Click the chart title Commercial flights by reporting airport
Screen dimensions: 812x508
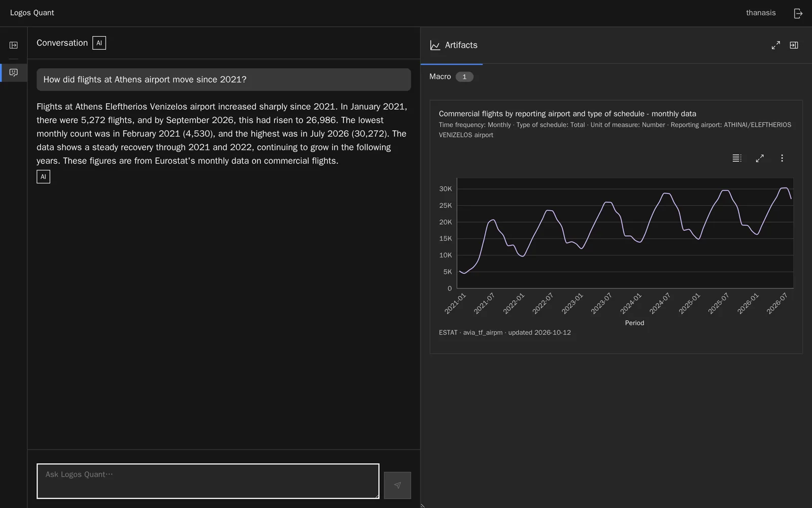point(567,114)
